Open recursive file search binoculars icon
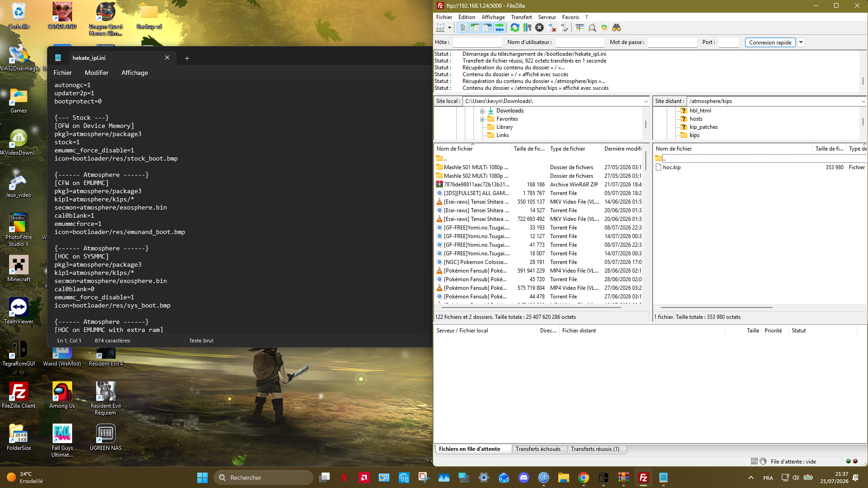 (616, 28)
